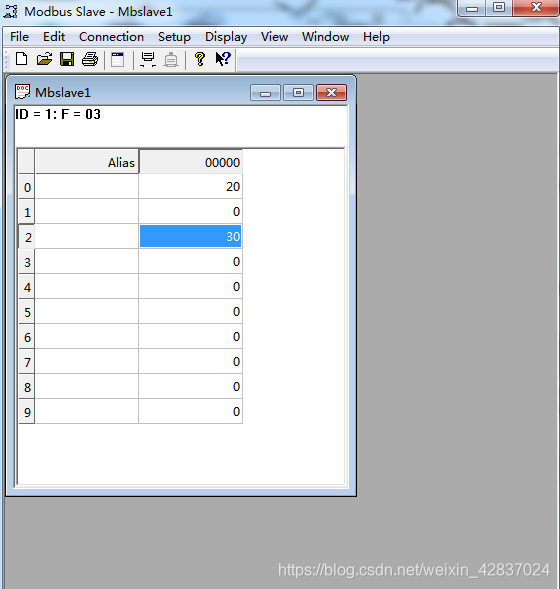560x589 pixels.
Task: Click row header number 7
Action: (27, 362)
